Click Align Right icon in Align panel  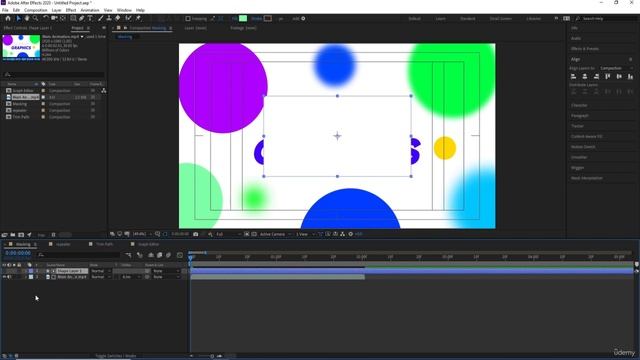(x=596, y=76)
